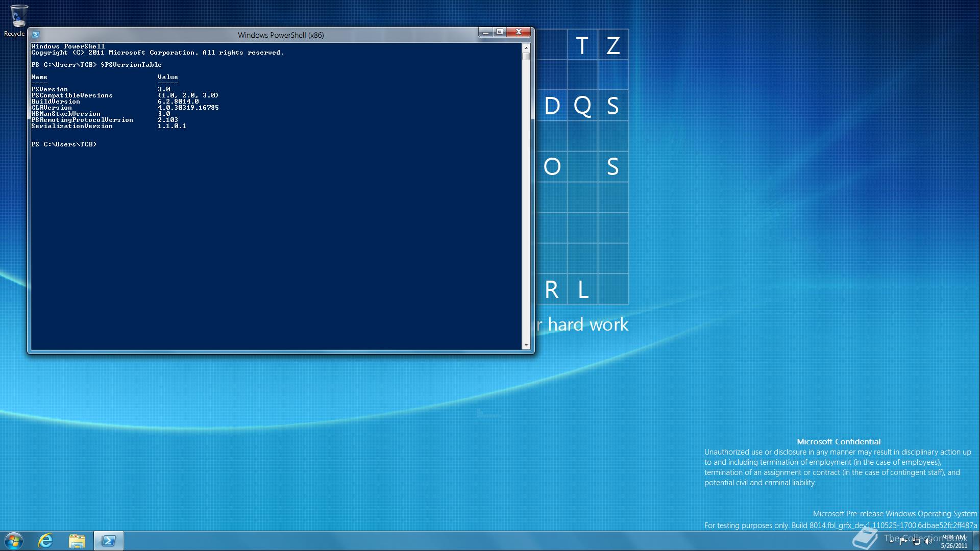Click the WSManStackVersion row name

click(66, 114)
